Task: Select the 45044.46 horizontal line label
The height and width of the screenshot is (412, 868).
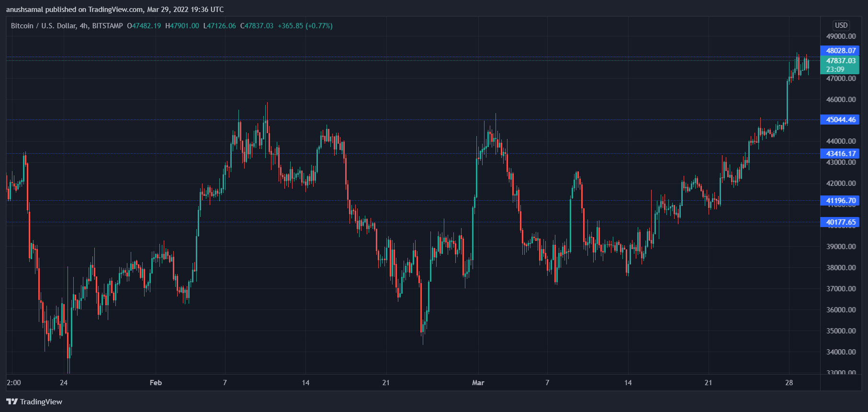Action: (x=840, y=120)
